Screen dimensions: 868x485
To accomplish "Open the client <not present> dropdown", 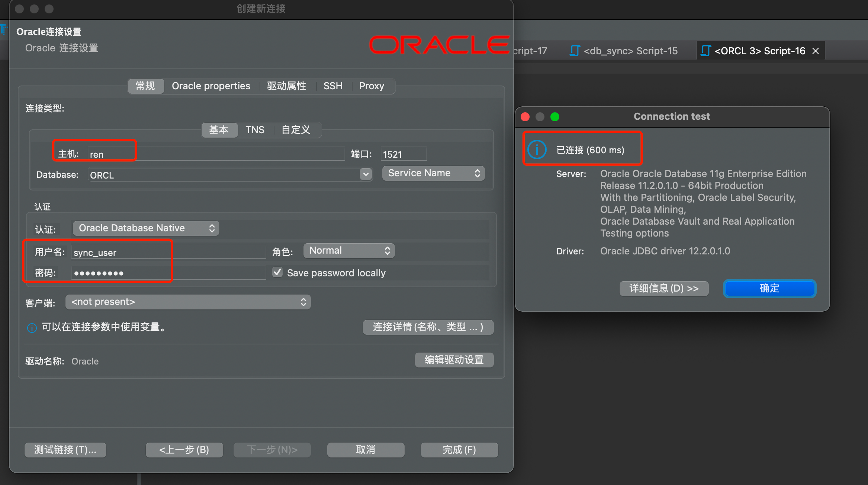I will pyautogui.click(x=188, y=302).
